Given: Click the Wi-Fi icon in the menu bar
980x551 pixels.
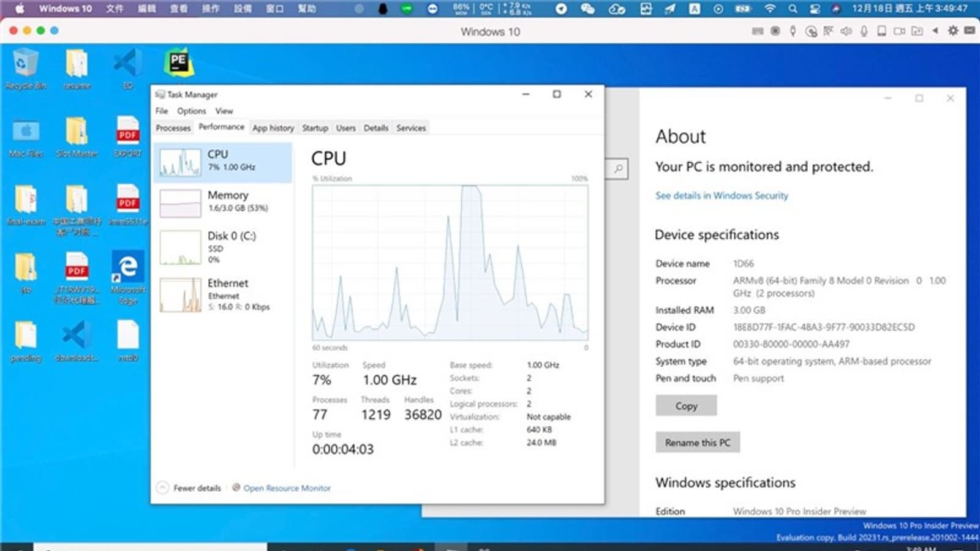Looking at the screenshot, I should (771, 9).
